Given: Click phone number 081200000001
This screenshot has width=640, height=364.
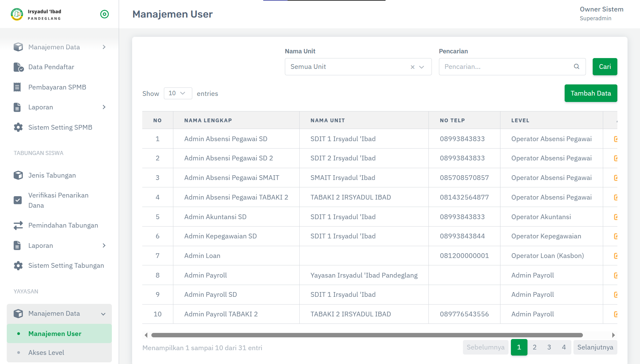Looking at the screenshot, I should tap(464, 256).
